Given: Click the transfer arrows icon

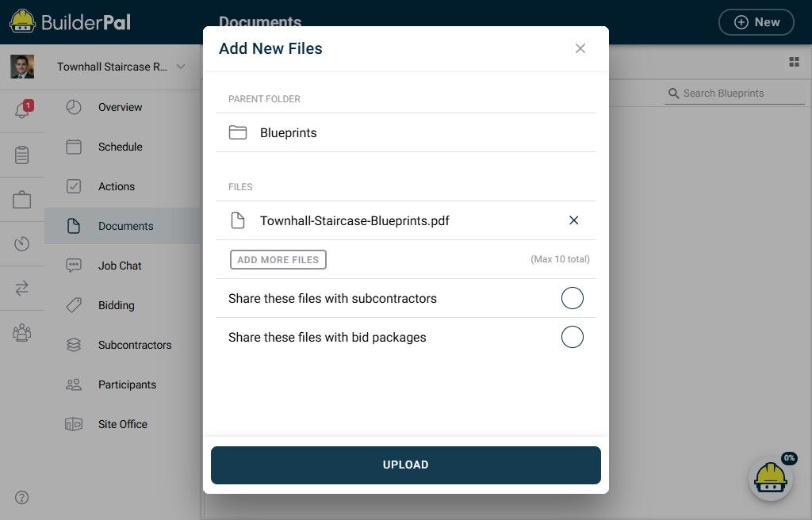Looking at the screenshot, I should tap(22, 289).
